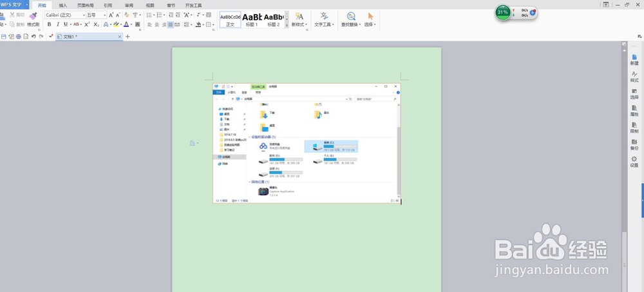Switch to the 页面布局 Page Layout tab

click(x=86, y=5)
